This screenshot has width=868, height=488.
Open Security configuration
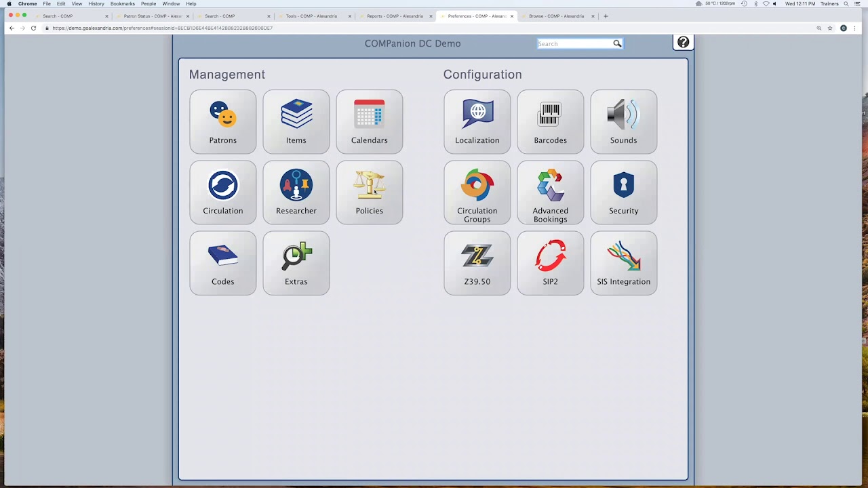(x=624, y=192)
